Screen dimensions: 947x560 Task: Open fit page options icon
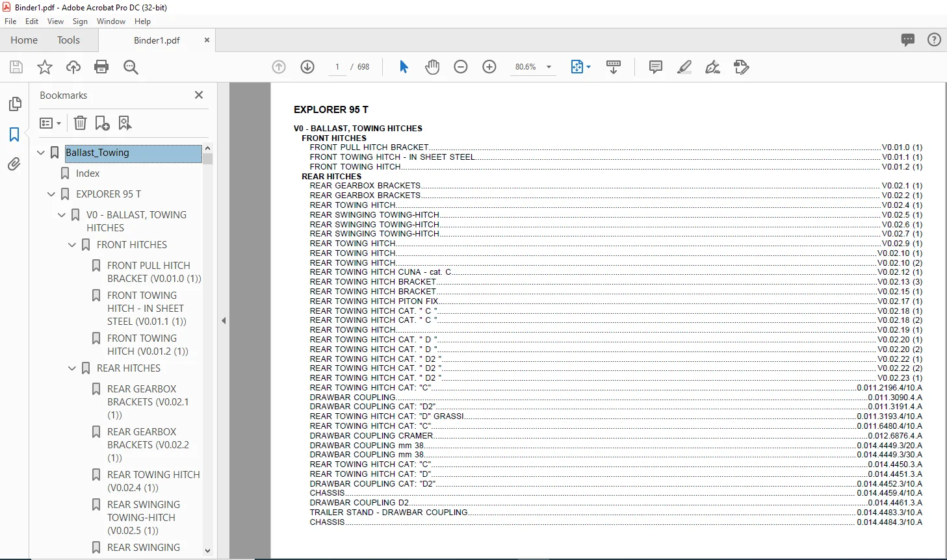(580, 67)
